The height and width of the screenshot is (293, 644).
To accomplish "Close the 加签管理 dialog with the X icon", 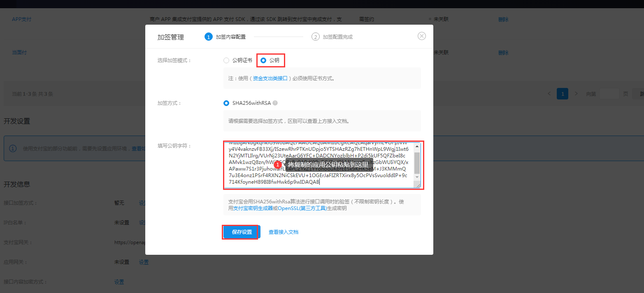I will point(421,36).
